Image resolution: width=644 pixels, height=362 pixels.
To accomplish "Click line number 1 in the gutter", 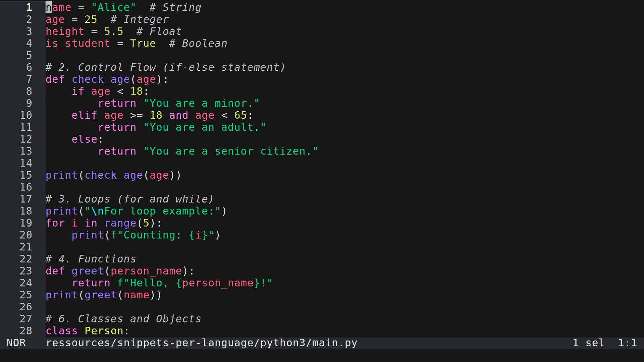I will [29, 7].
